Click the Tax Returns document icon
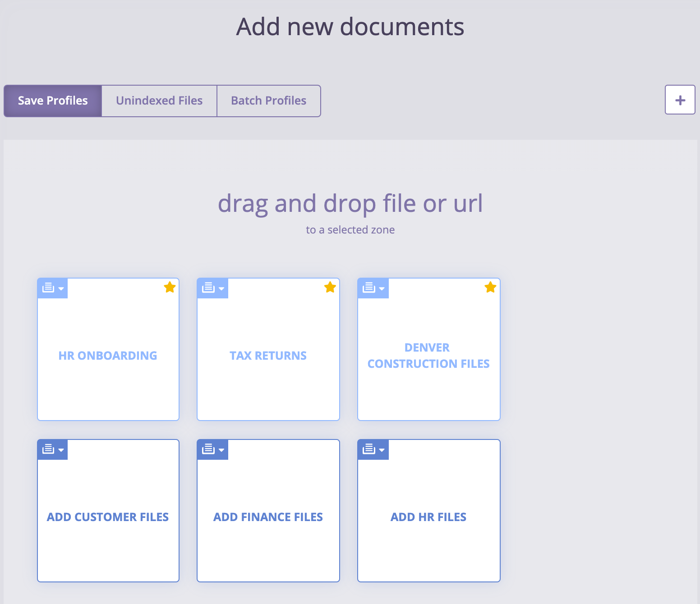The width and height of the screenshot is (700, 604). click(x=209, y=288)
